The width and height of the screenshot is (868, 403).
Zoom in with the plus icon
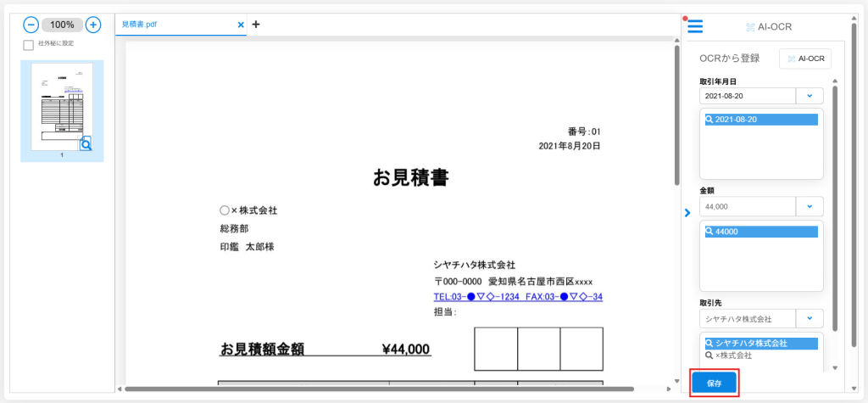93,25
